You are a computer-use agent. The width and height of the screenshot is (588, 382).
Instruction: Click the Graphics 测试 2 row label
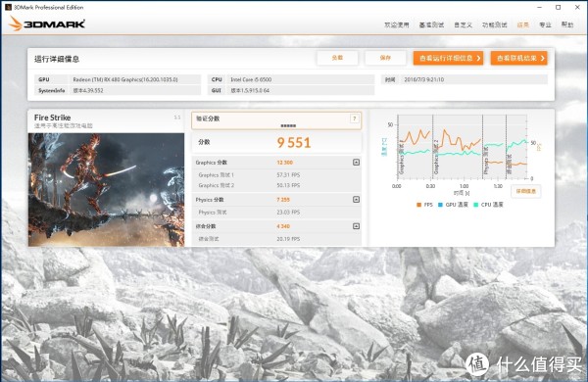pyautogui.click(x=216, y=185)
